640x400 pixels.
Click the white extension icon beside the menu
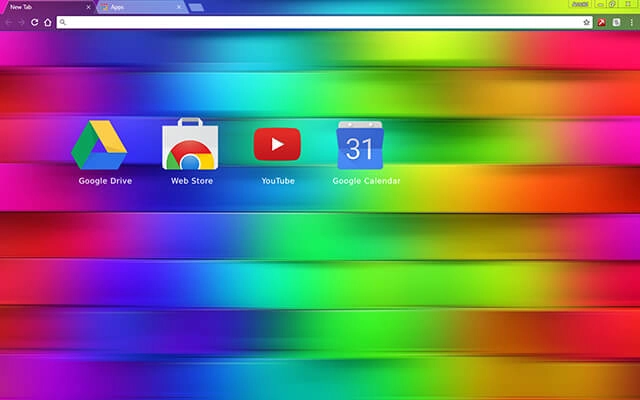617,22
